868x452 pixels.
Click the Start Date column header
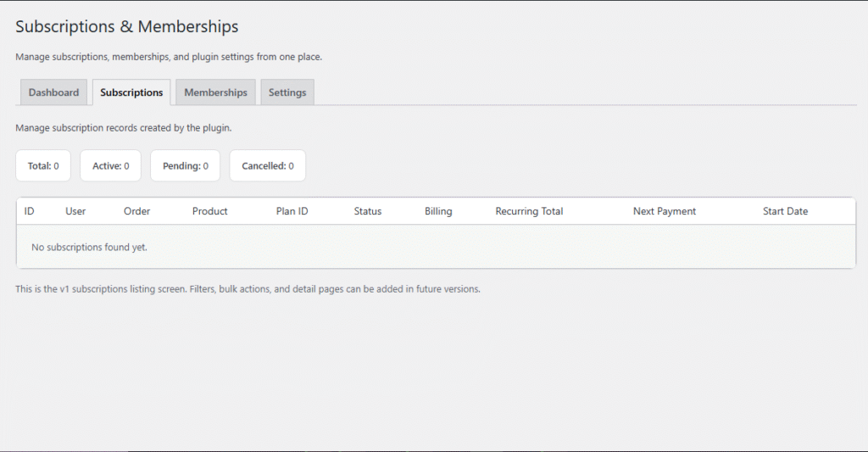tap(785, 211)
